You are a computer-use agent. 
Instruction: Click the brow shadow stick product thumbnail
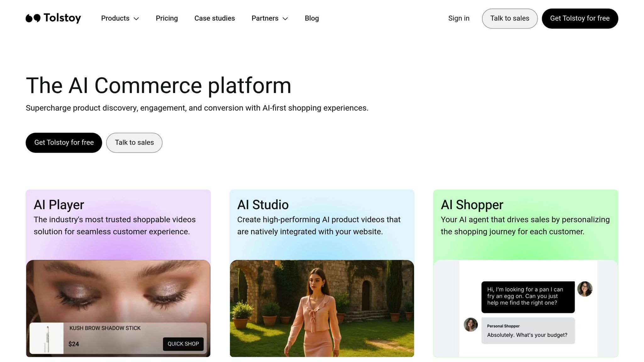(x=47, y=338)
